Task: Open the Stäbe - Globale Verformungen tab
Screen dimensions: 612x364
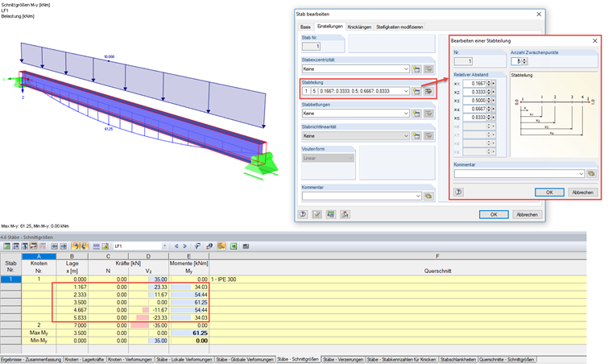Action: [245, 359]
